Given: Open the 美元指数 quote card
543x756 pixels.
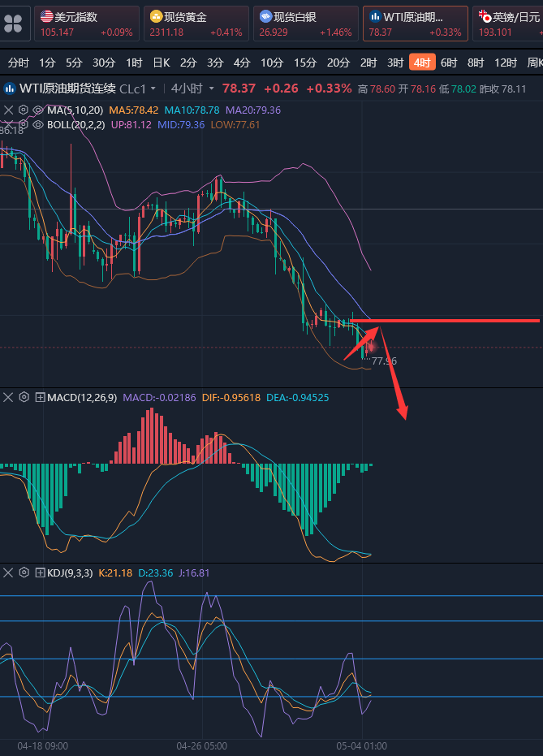Looking at the screenshot, I should pyautogui.click(x=87, y=24).
